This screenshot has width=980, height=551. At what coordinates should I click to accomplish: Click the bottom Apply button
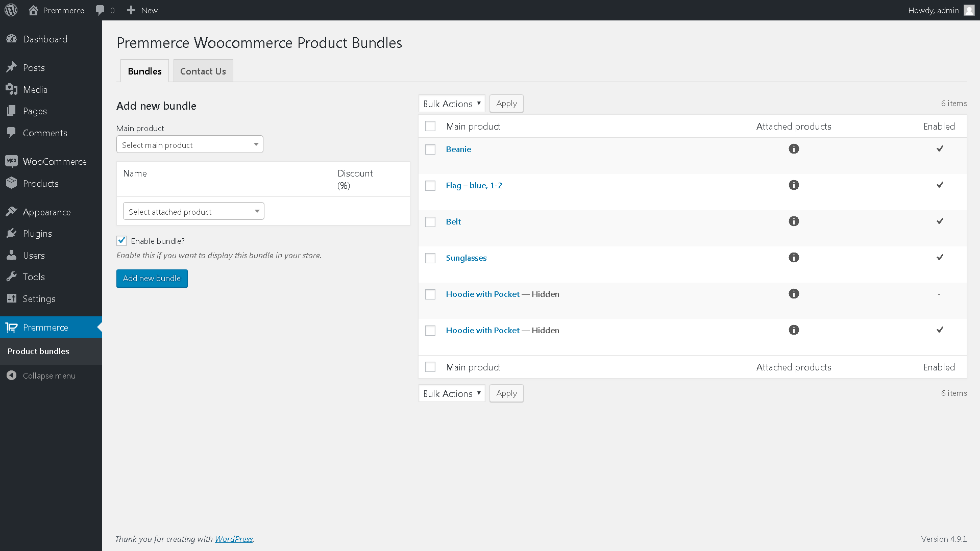coord(506,393)
